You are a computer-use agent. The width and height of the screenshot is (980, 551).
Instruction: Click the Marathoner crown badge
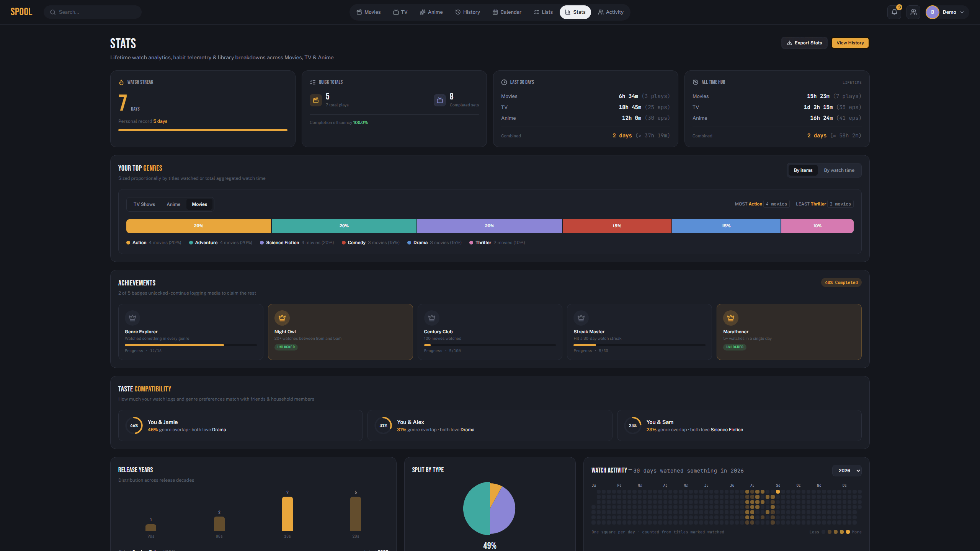click(731, 318)
